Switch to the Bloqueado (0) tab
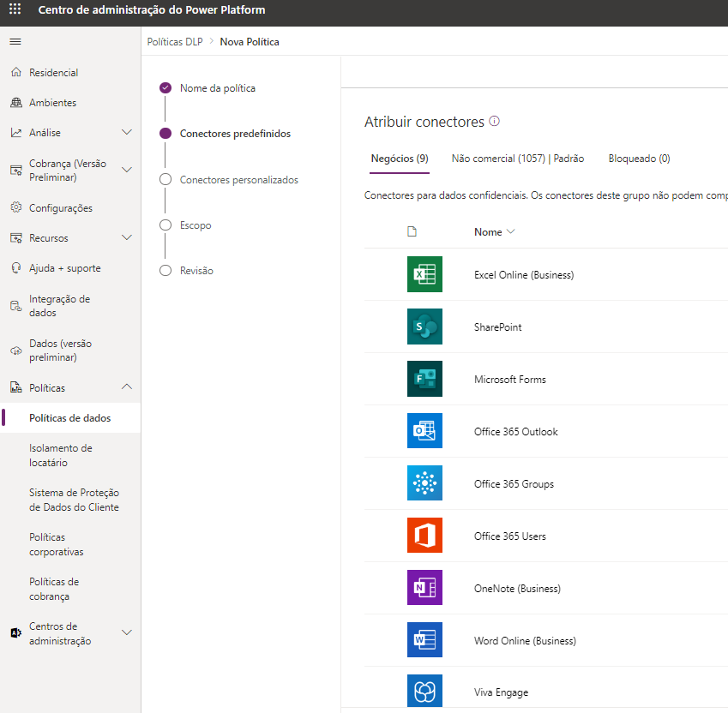This screenshot has height=713, width=728. coord(640,159)
